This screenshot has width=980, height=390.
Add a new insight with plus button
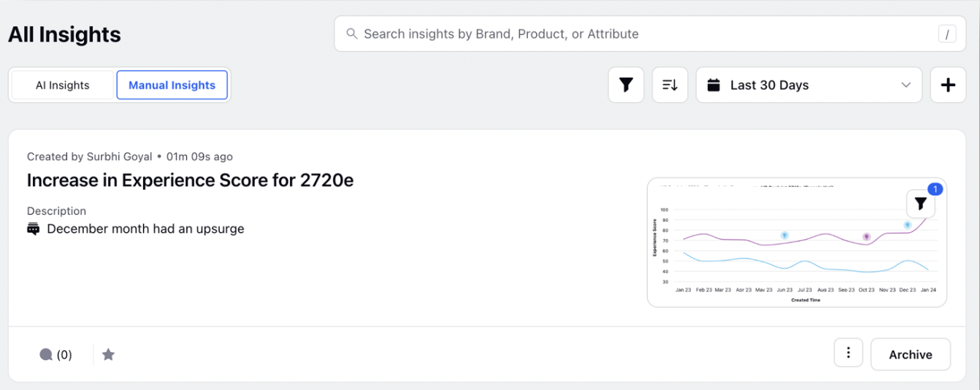pos(948,85)
